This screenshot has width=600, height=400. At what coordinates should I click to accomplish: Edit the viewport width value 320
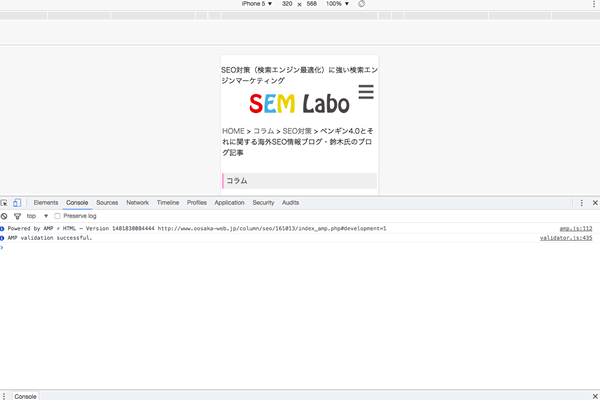coord(287,4)
